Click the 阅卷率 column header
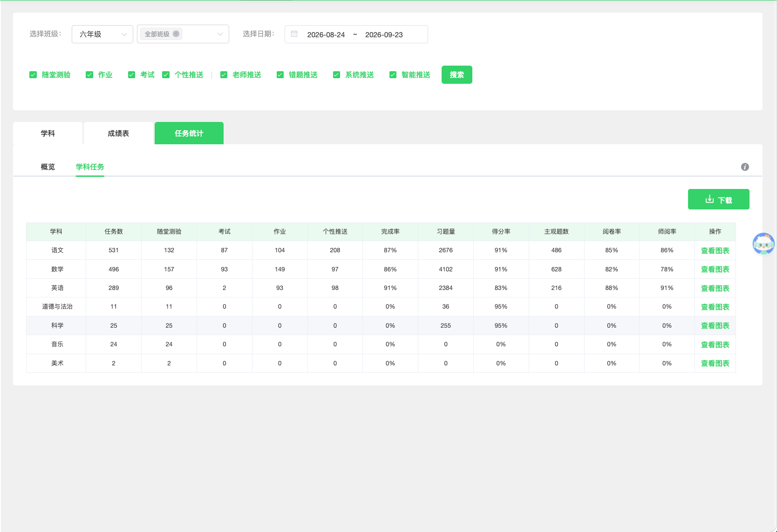777x532 pixels. coord(612,232)
